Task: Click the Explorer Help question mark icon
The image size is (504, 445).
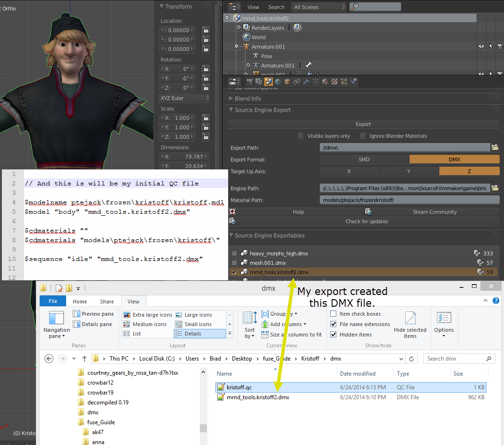Action: [496, 301]
